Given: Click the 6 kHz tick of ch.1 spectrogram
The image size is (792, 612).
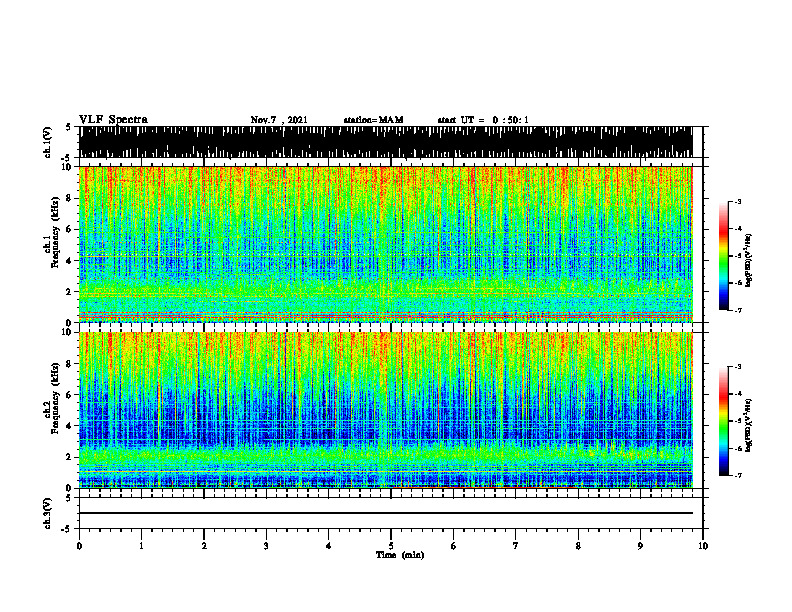Looking at the screenshot, I should [x=70, y=229].
